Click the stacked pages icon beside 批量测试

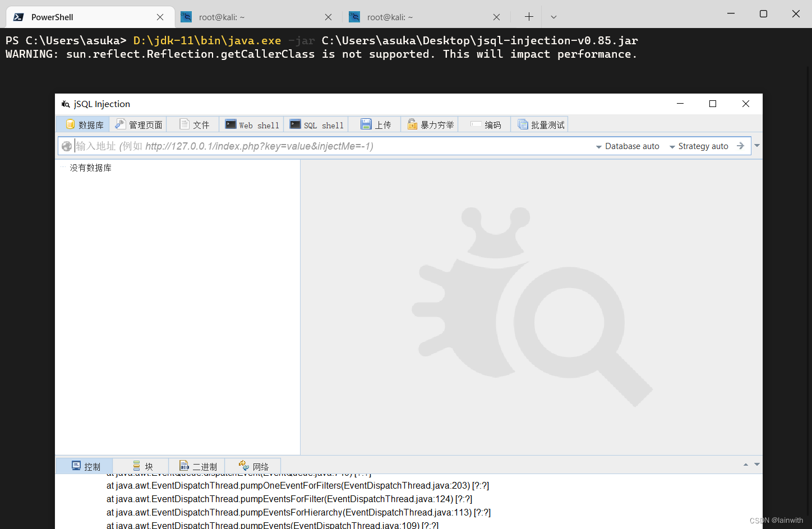[523, 124]
